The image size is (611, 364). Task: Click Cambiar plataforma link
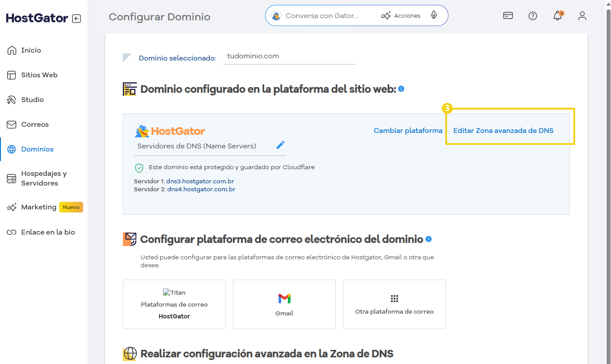(x=408, y=131)
